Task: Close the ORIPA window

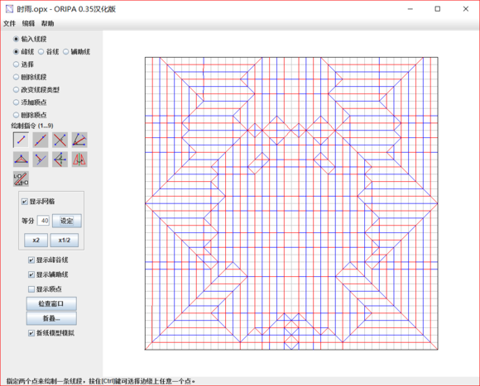Action: click(x=466, y=9)
